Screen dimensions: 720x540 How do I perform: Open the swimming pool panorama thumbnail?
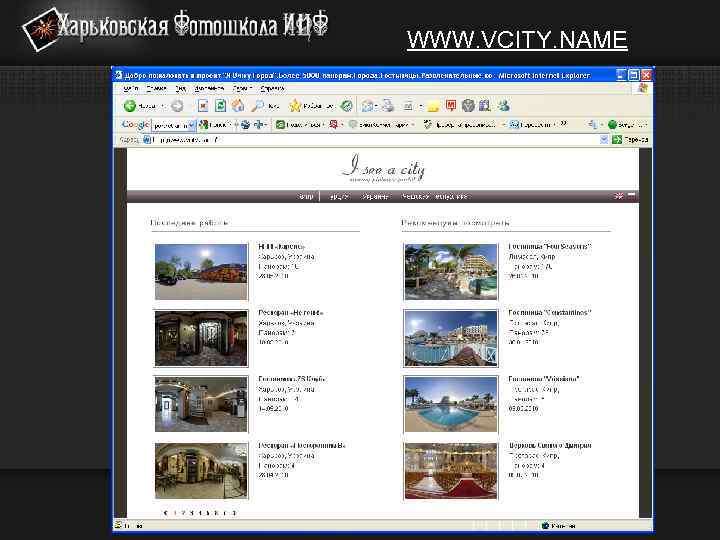point(451,405)
